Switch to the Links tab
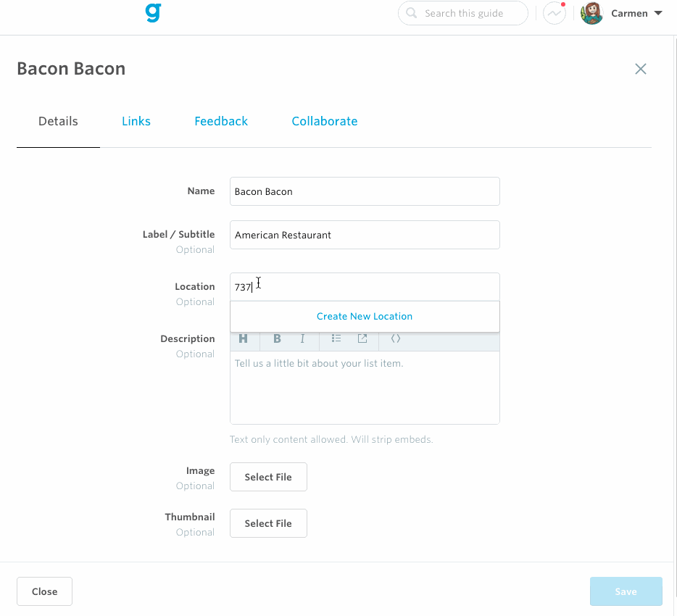677x616 pixels. (136, 121)
